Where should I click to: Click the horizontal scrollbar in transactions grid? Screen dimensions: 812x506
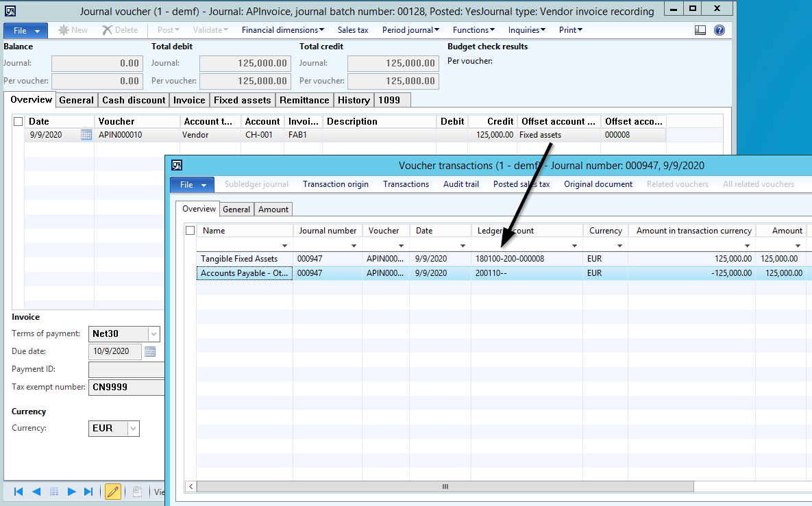(444, 486)
